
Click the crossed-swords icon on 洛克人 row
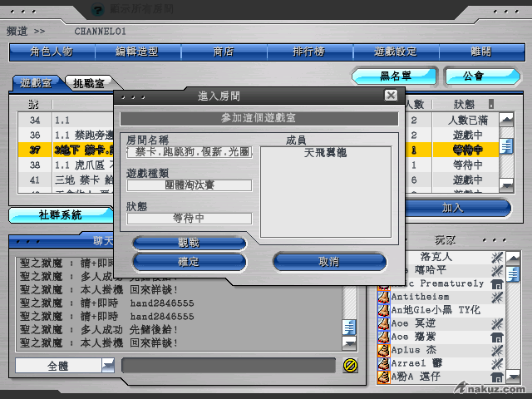pyautogui.click(x=497, y=257)
